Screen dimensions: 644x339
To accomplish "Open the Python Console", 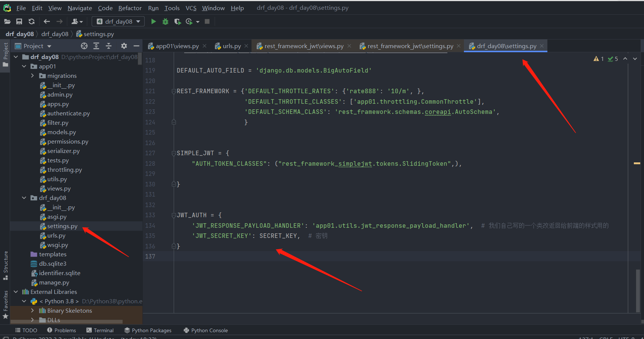I will (x=206, y=330).
